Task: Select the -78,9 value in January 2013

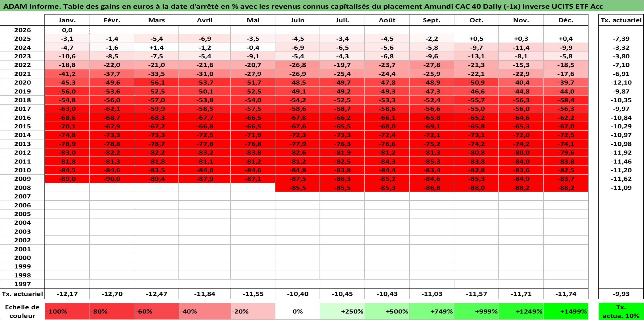Action: click(67, 144)
